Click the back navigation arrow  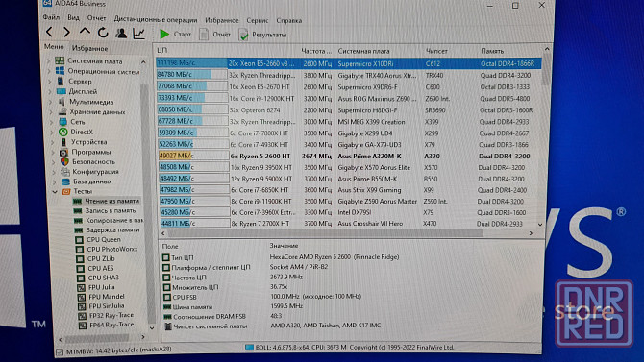(49, 32)
